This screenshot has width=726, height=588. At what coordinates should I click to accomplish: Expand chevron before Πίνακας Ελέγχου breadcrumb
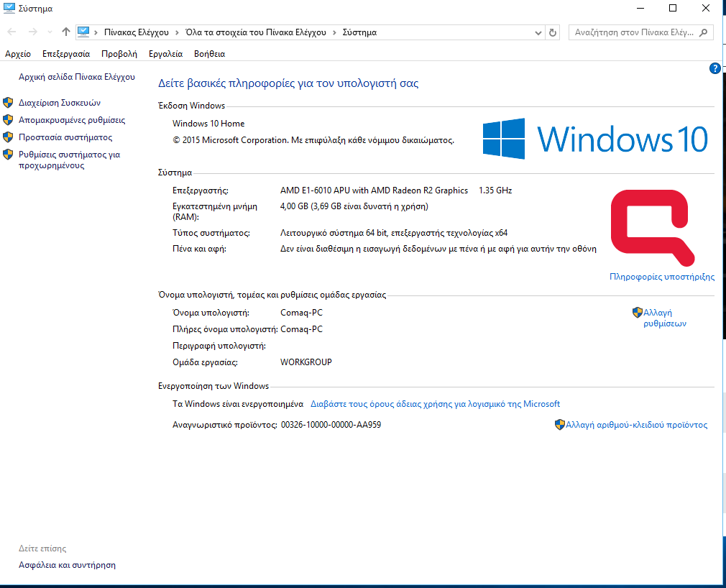96,32
